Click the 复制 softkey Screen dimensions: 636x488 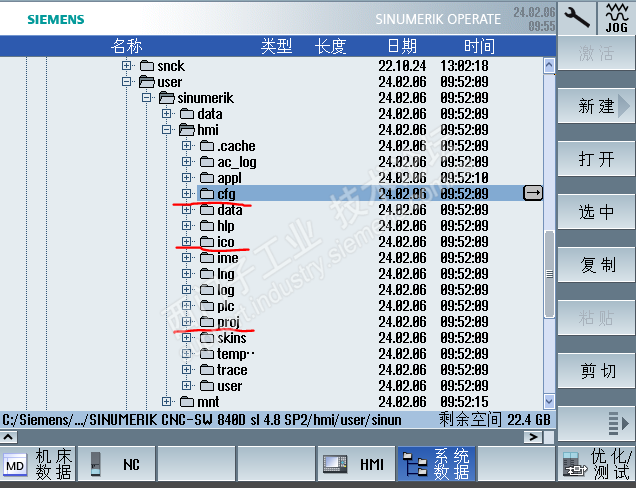(x=596, y=265)
